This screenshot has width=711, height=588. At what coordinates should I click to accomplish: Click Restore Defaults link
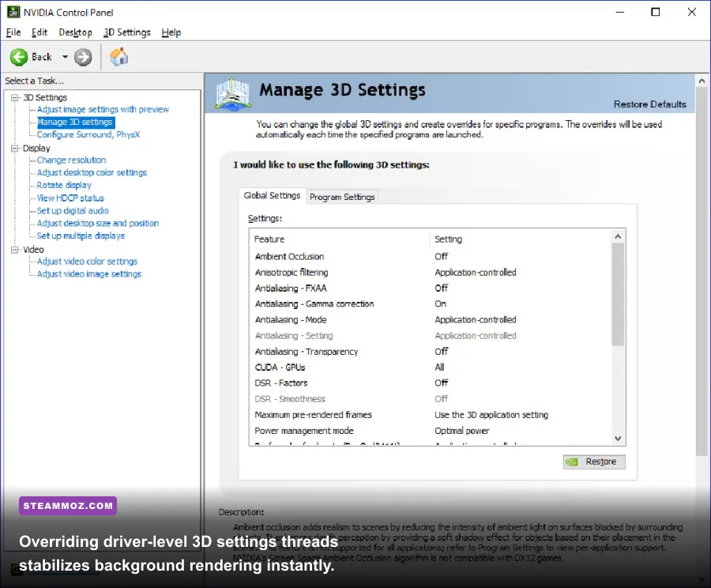pyautogui.click(x=650, y=104)
